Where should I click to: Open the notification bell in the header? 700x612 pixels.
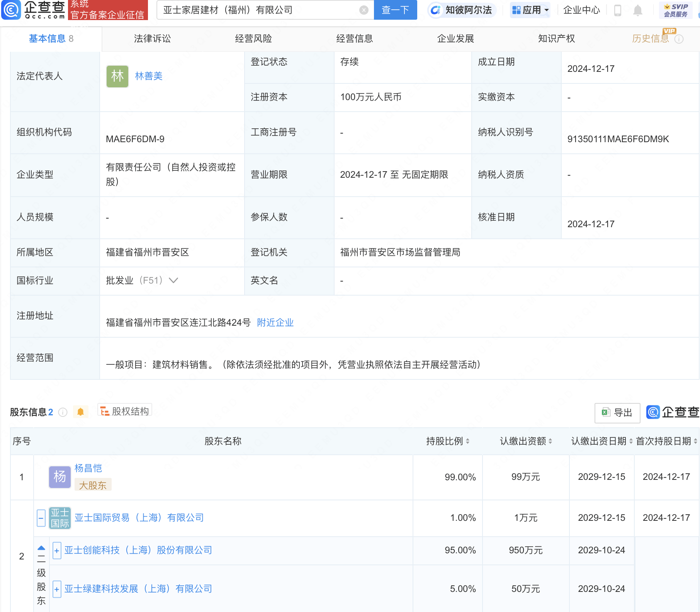coord(638,10)
